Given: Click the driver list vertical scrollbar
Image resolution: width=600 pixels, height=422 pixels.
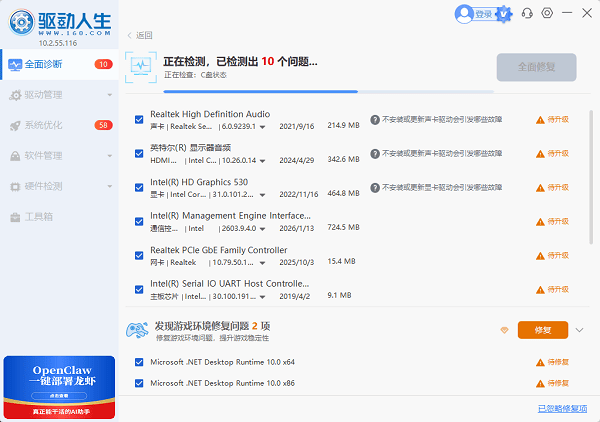Looking at the screenshot, I should pos(591,177).
